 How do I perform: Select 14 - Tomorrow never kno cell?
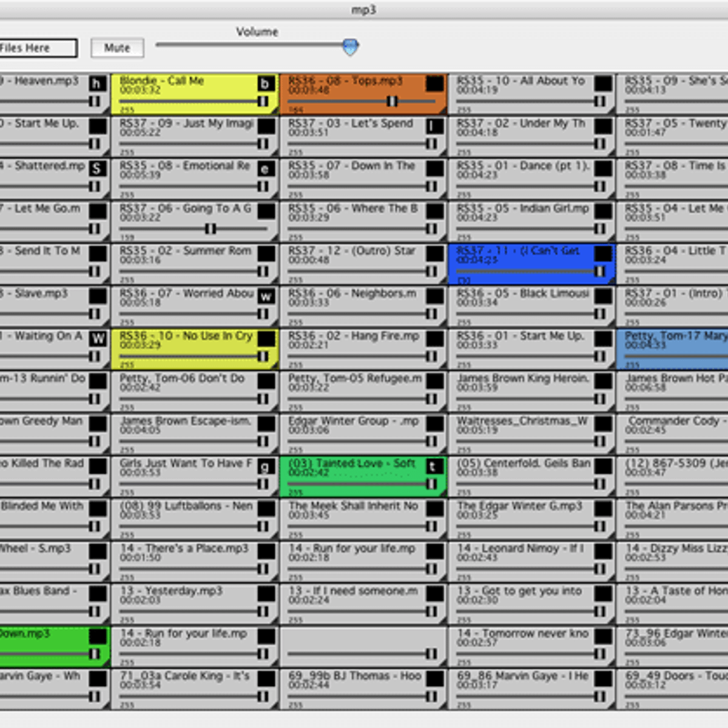click(x=532, y=646)
